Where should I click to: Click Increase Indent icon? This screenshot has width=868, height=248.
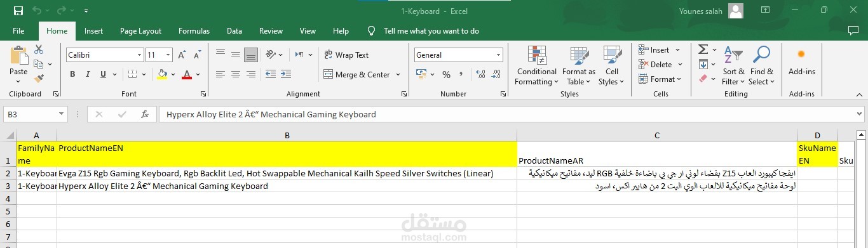pos(285,74)
